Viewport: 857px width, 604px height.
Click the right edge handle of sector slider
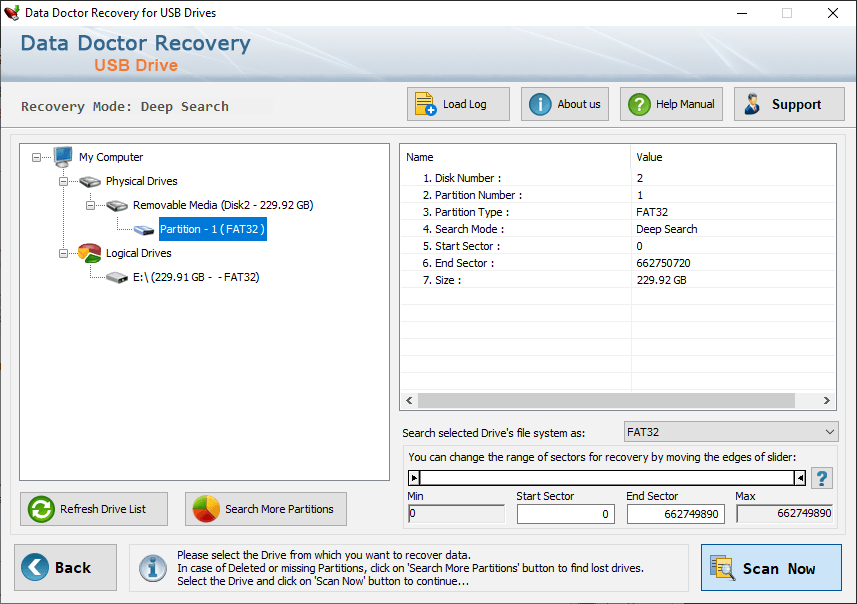(800, 478)
